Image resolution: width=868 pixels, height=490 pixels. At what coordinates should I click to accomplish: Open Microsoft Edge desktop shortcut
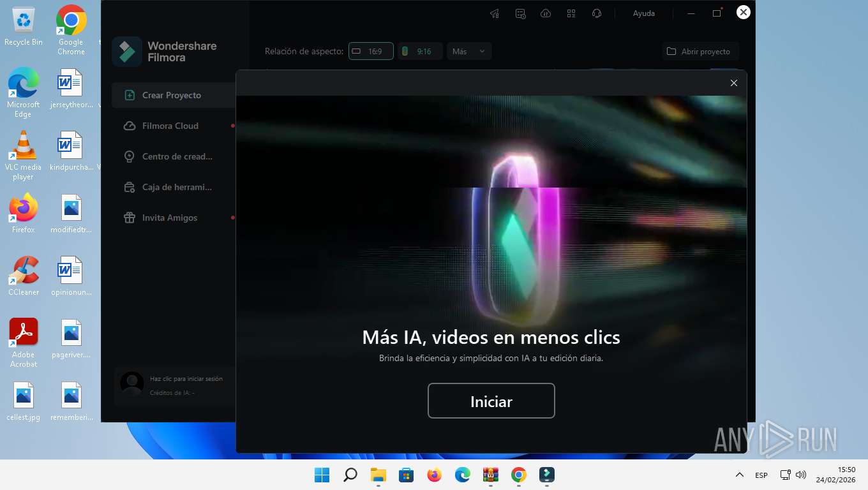coord(24,93)
